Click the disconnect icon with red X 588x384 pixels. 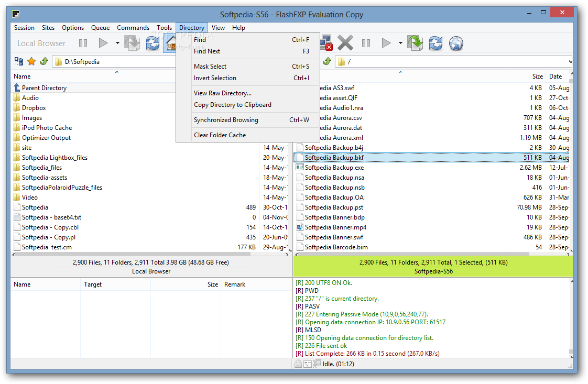[326, 43]
